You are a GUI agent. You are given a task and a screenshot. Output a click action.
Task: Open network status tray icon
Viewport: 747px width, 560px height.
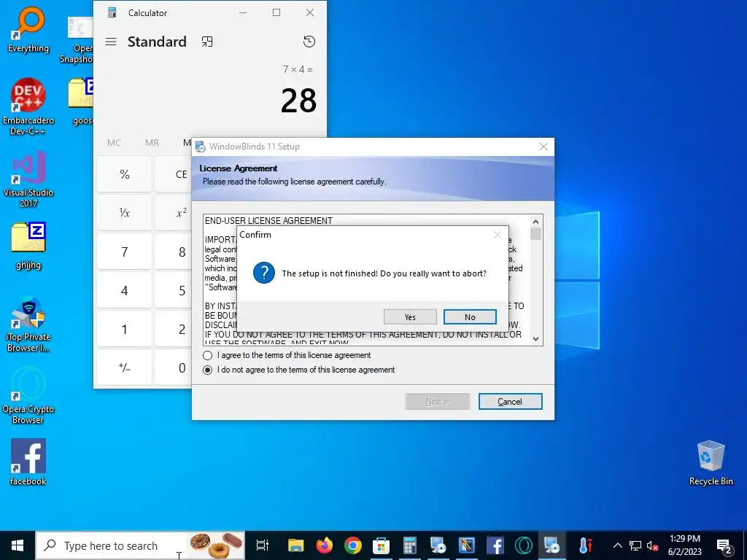635,545
